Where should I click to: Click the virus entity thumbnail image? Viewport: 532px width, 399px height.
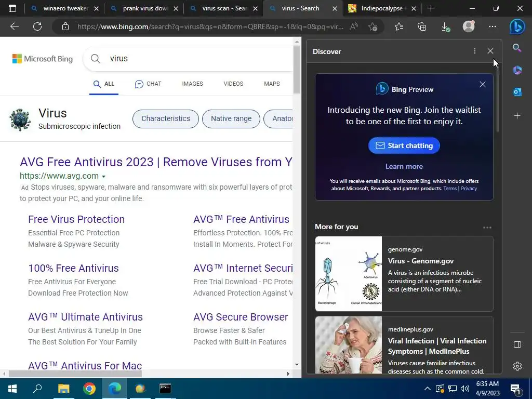(20, 119)
